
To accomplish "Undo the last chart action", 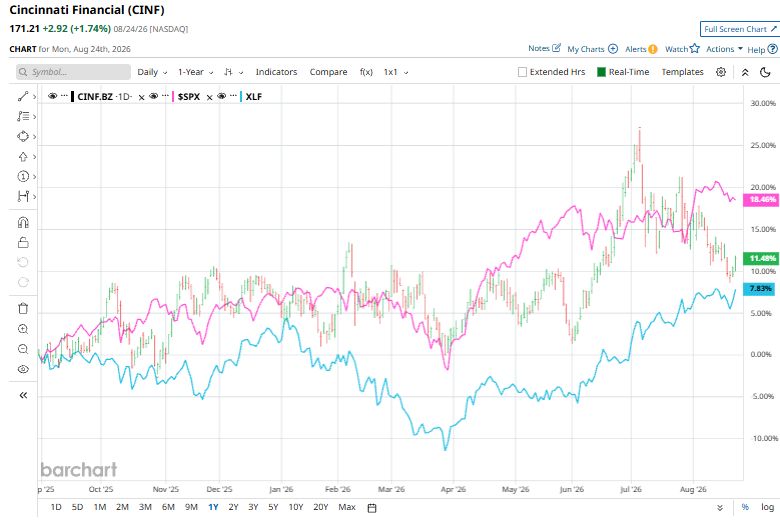I will pyautogui.click(x=23, y=262).
